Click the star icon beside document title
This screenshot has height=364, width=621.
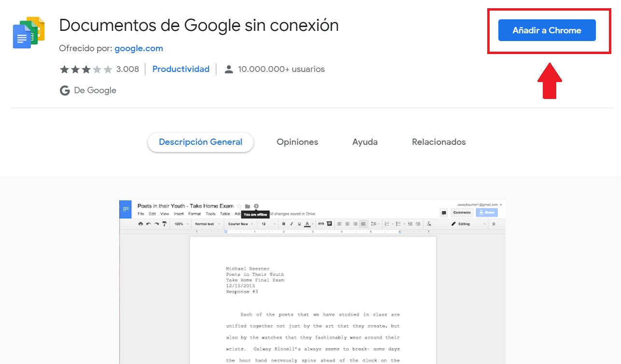click(x=239, y=206)
